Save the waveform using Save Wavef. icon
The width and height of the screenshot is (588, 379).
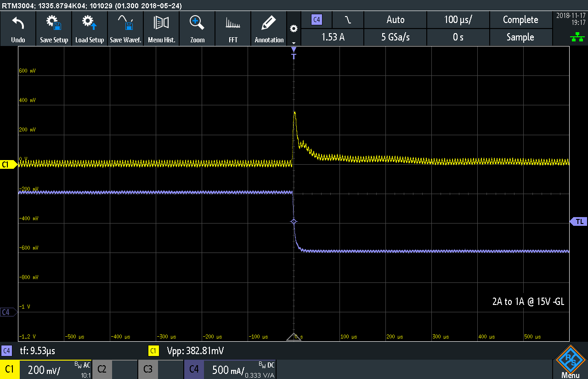125,29
